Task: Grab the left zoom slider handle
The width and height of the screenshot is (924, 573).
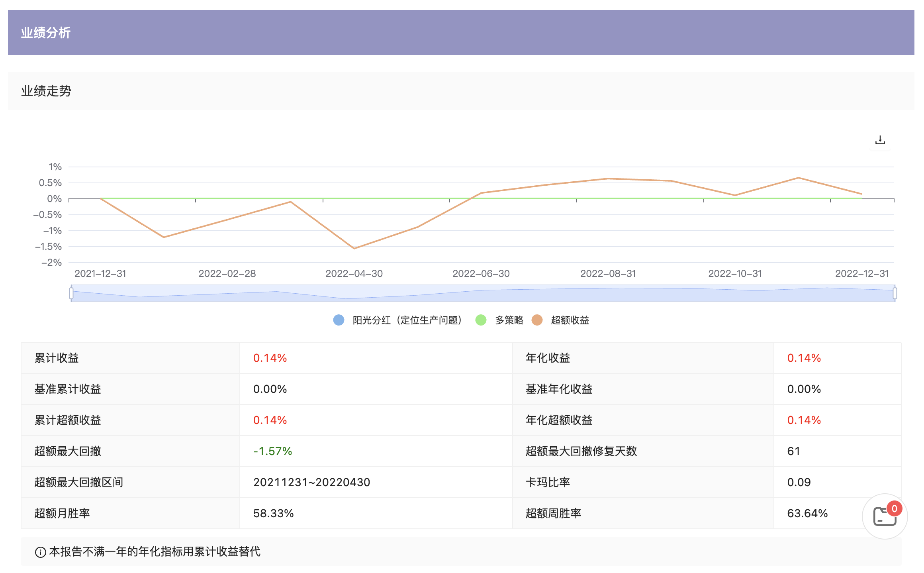Action: click(71, 293)
